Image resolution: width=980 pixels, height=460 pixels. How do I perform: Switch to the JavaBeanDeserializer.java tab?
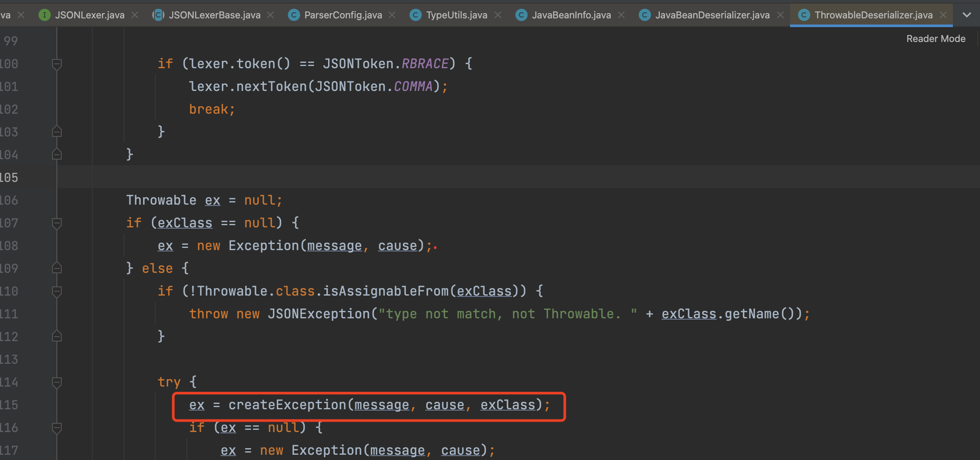coord(711,14)
